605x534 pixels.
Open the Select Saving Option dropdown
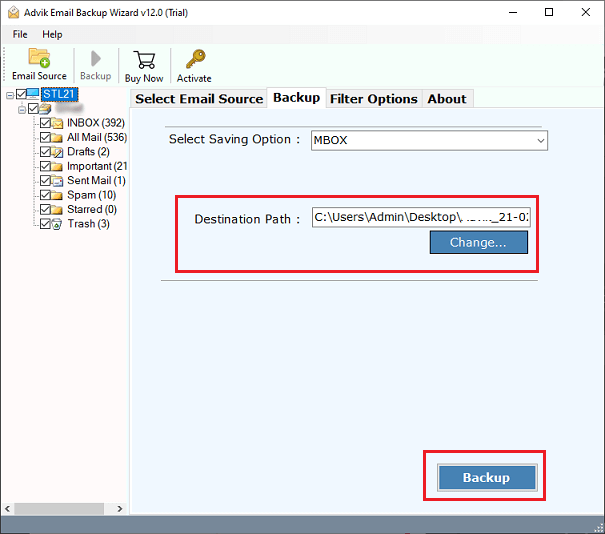429,140
